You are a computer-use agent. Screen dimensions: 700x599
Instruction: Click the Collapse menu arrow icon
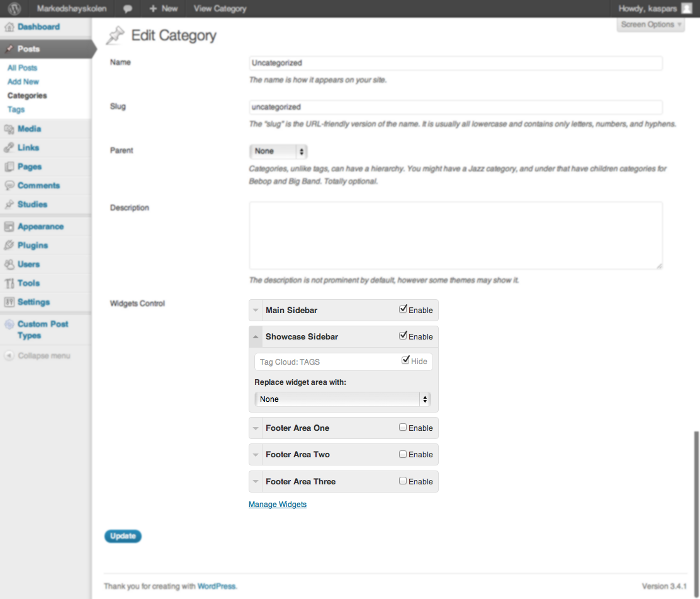(x=9, y=356)
